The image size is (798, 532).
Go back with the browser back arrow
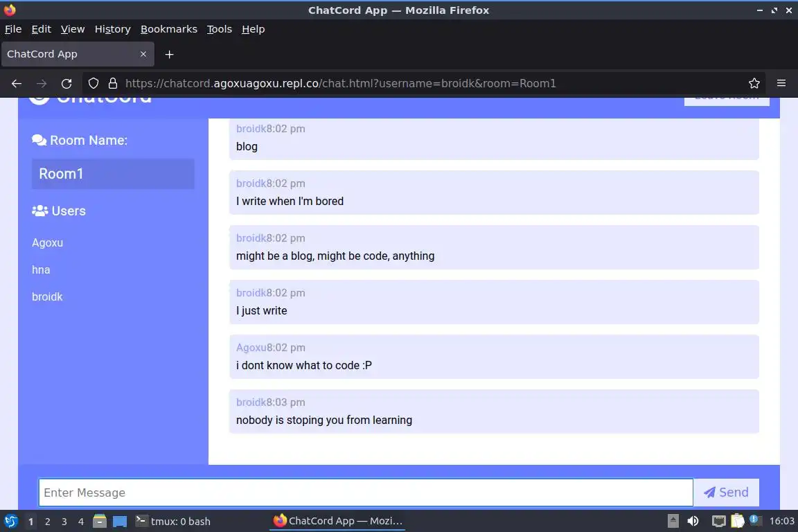click(17, 84)
